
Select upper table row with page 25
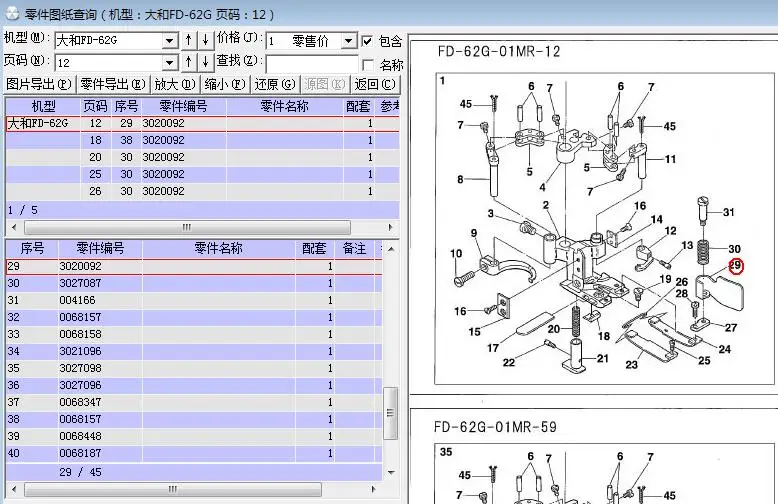pyautogui.click(x=202, y=175)
